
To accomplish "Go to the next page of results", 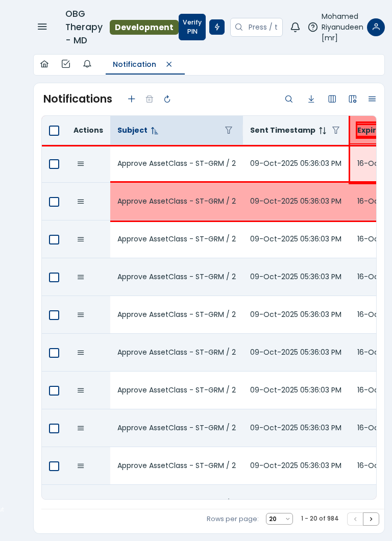I will point(371,519).
